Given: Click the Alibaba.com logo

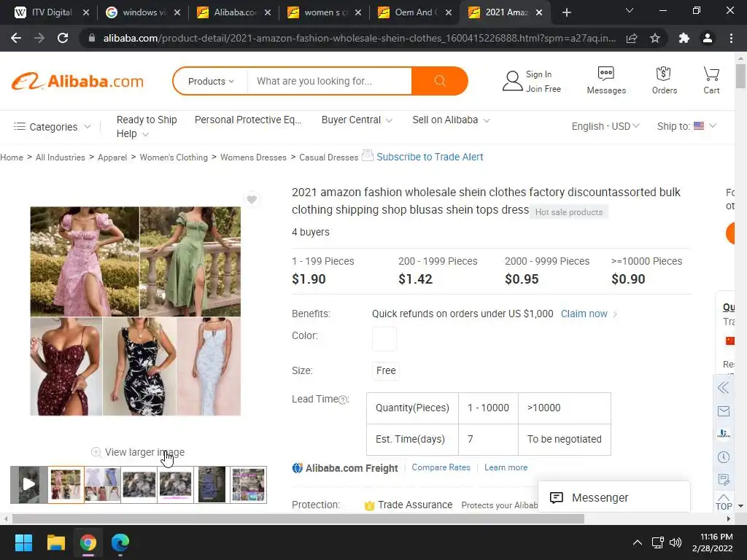Looking at the screenshot, I should (77, 82).
